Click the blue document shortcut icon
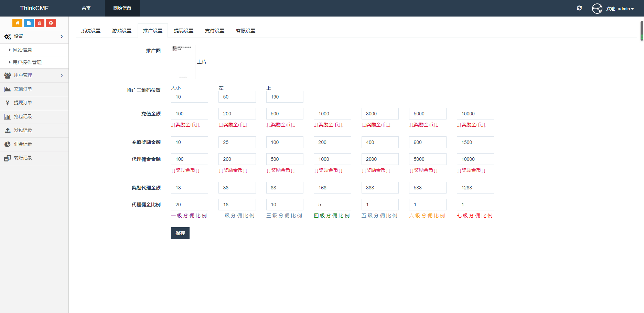Screen dimensions: 644x313 click(29, 23)
